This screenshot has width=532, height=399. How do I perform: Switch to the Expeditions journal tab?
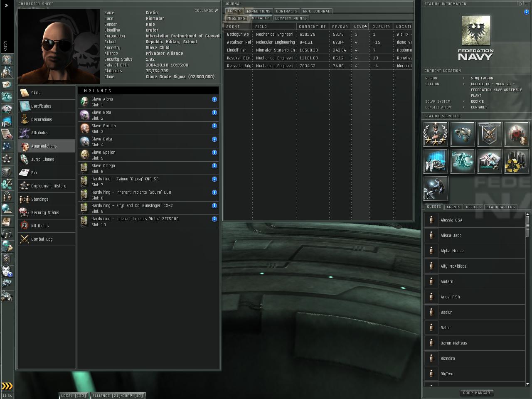pyautogui.click(x=259, y=11)
